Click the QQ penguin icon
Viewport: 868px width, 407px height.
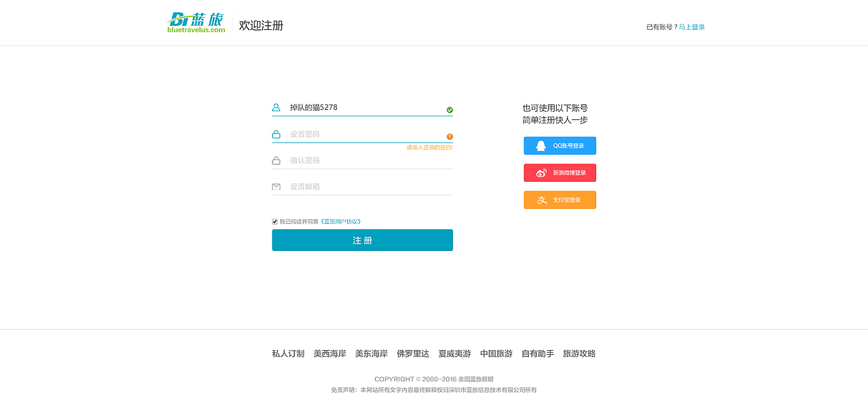click(x=540, y=146)
